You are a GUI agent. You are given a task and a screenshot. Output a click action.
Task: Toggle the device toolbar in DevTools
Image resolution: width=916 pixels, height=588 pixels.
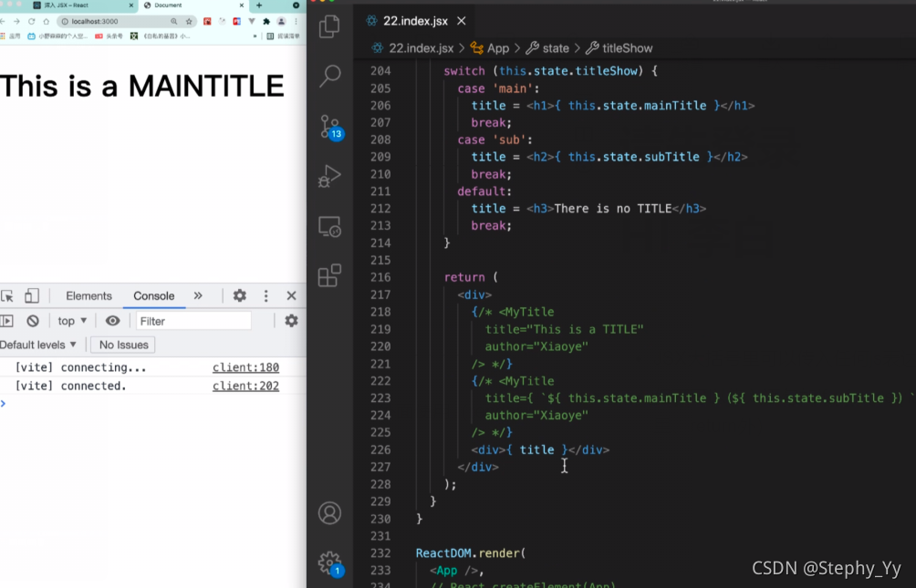tap(32, 296)
